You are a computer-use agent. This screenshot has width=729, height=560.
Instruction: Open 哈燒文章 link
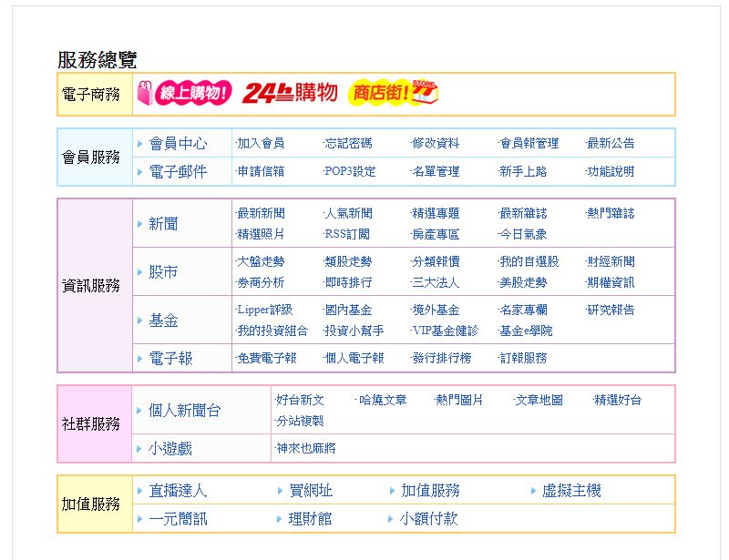[x=382, y=400]
